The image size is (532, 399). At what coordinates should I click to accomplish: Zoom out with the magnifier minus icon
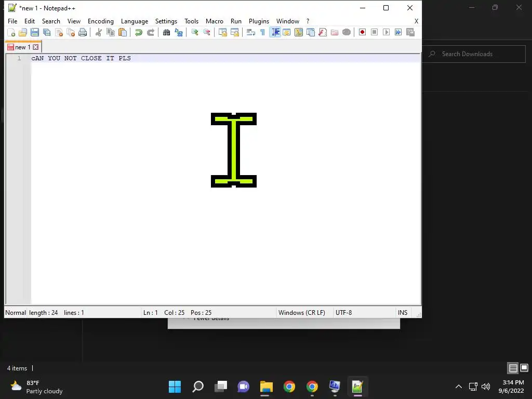pyautogui.click(x=207, y=33)
